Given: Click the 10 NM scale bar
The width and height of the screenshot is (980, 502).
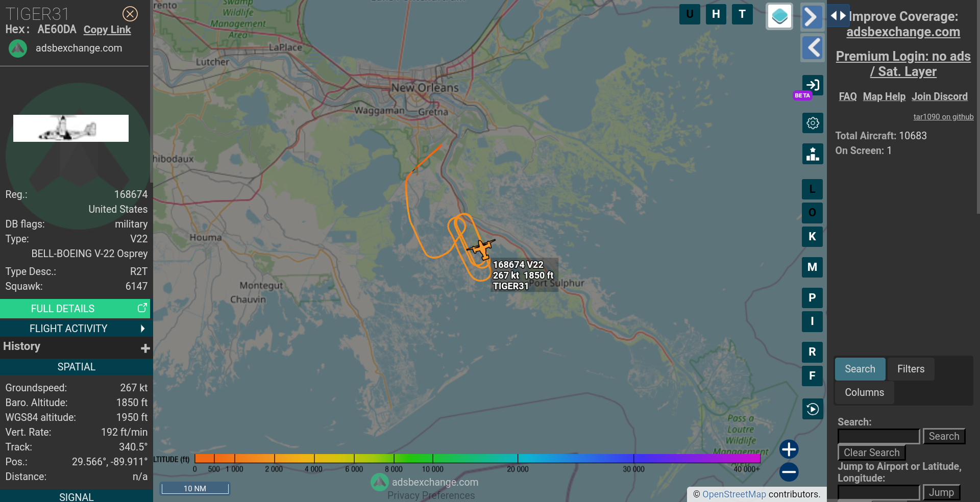Looking at the screenshot, I should (195, 488).
